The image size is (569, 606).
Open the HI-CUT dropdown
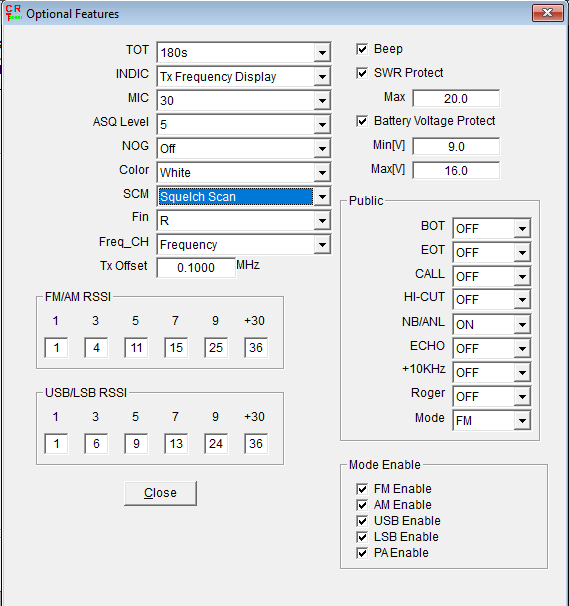492,299
